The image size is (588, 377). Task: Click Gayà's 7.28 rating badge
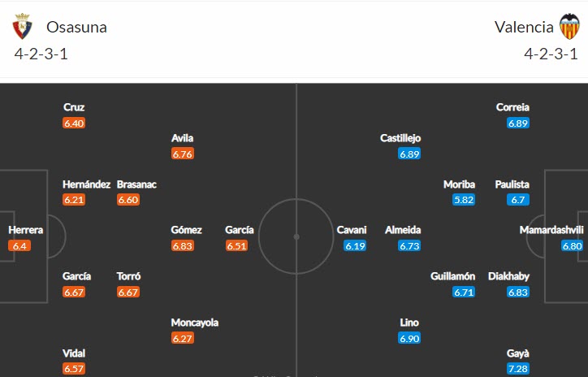tap(518, 370)
